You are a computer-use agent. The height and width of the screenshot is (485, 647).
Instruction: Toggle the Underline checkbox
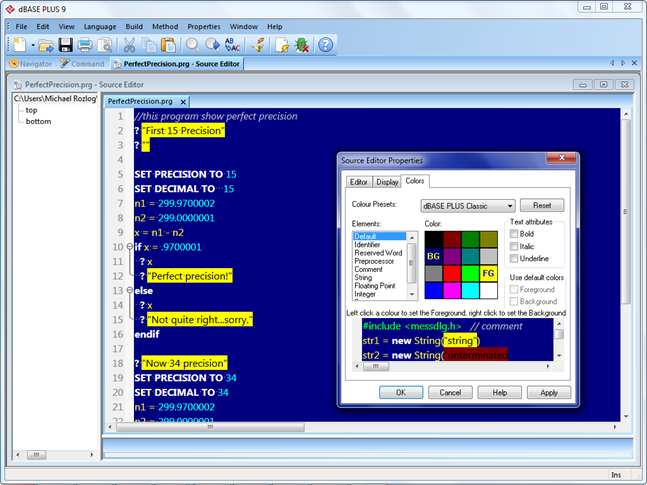point(514,257)
